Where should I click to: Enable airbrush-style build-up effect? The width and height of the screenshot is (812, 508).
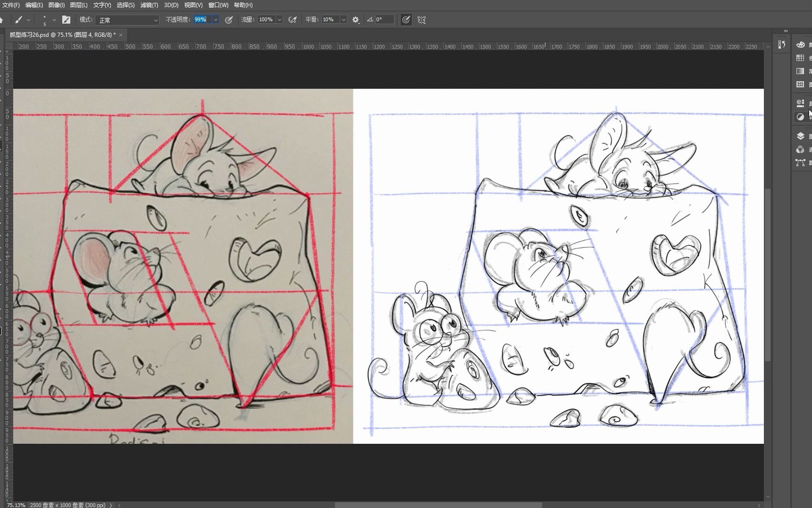coord(293,20)
